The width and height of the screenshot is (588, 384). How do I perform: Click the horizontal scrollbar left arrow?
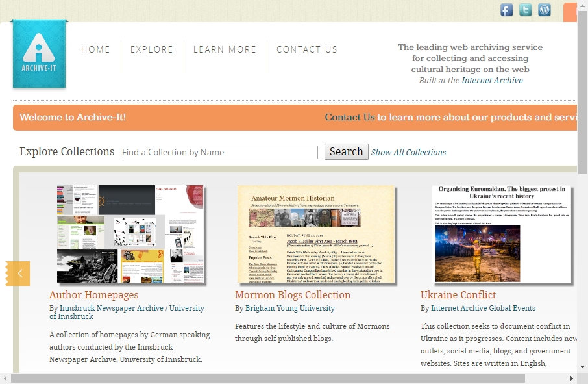[x=5, y=378]
